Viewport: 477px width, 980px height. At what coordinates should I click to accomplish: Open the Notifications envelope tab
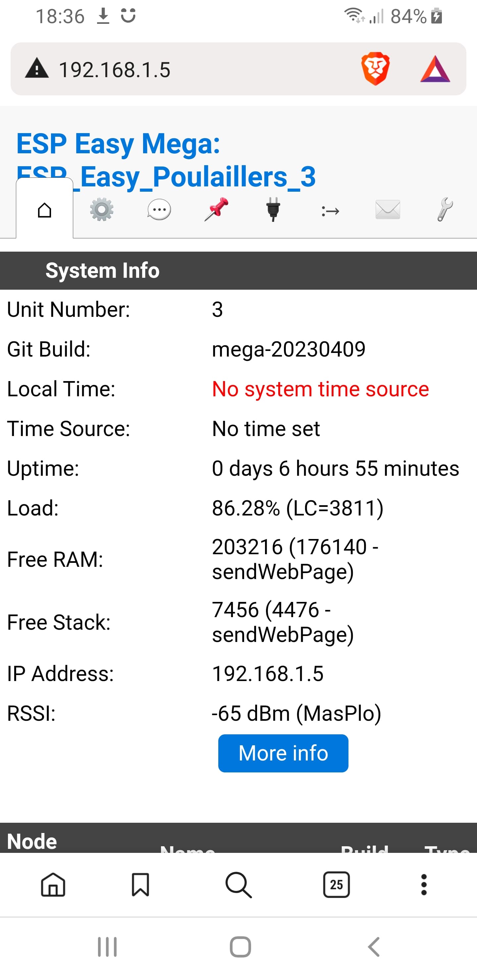point(388,210)
